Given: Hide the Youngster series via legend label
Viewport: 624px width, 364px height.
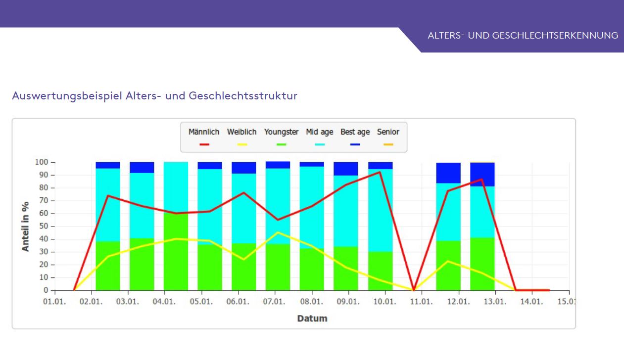Looking at the screenshot, I should pyautogui.click(x=281, y=132).
